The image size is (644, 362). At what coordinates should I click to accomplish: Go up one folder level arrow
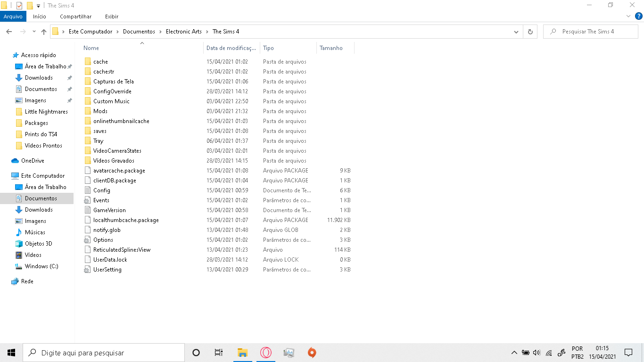tap(44, 32)
